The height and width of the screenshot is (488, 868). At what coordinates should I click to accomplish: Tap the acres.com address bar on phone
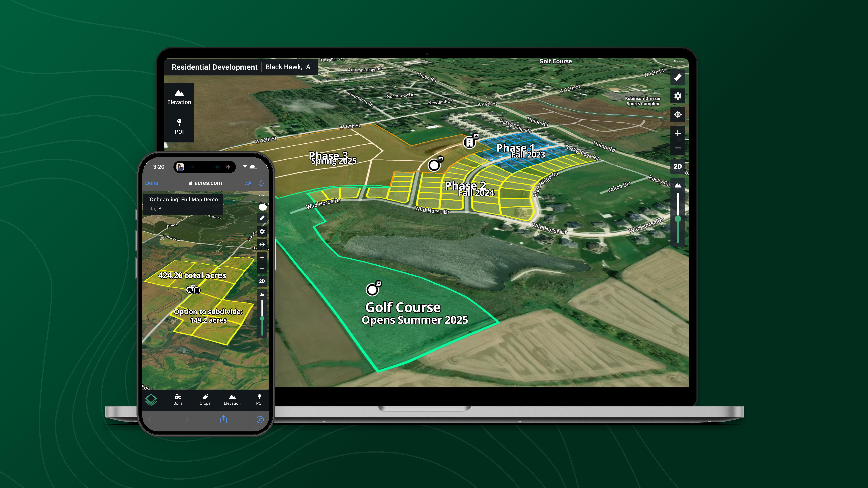click(205, 183)
